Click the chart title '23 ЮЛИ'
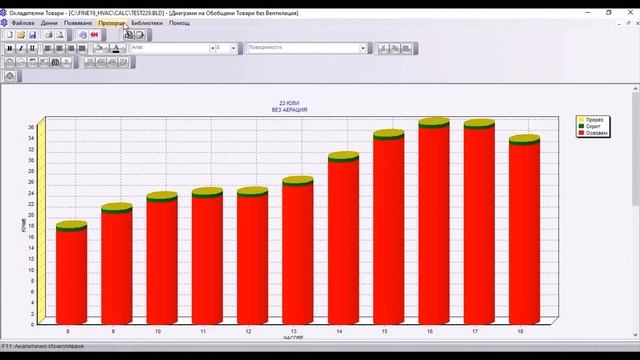 [289, 103]
